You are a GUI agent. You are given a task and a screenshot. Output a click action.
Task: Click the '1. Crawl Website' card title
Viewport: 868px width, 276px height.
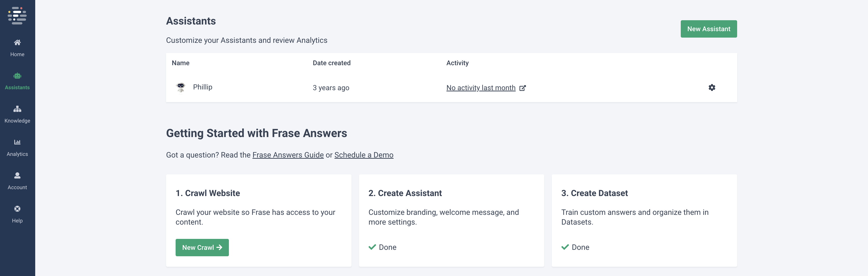[x=207, y=193]
